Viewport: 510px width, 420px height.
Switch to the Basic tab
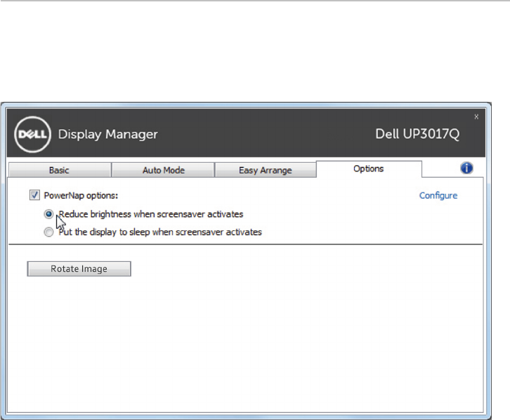tap(59, 171)
